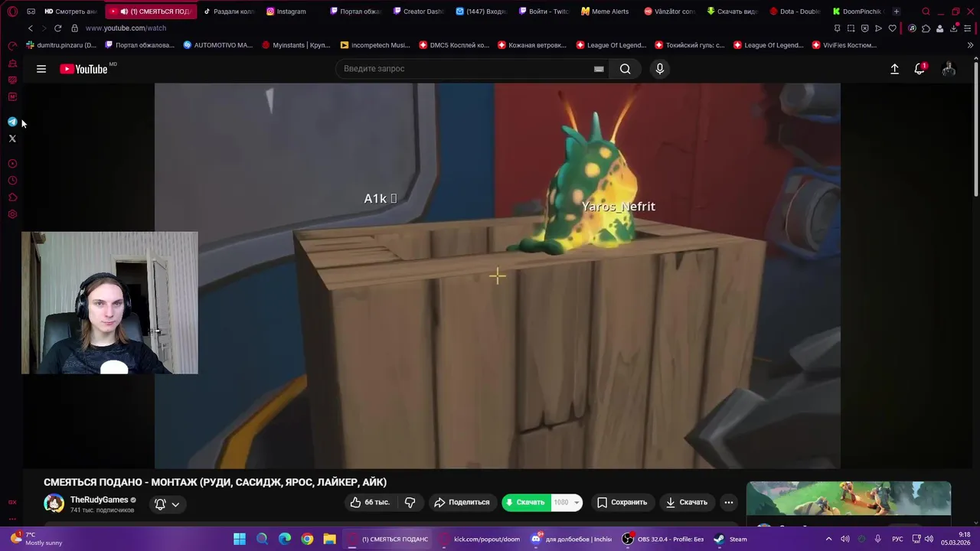Open the music player icon in toolbar
Image resolution: width=980 pixels, height=551 pixels.
[x=912, y=28]
